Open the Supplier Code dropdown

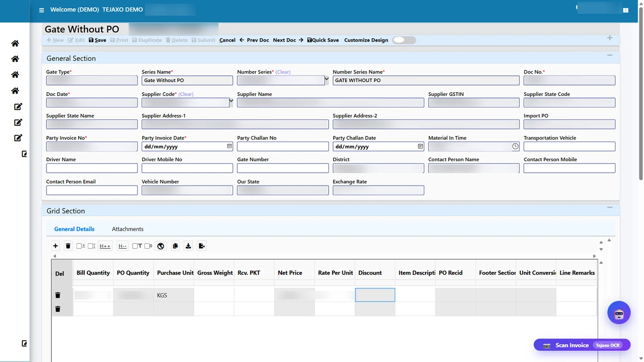tap(231, 102)
